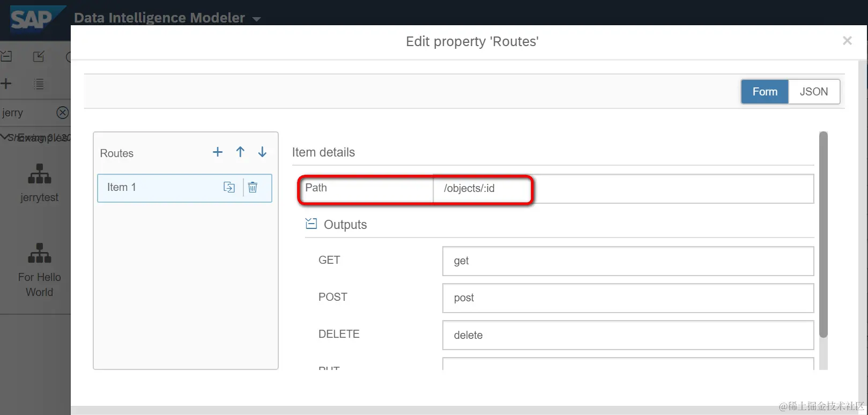Move the route item up
Viewport: 868px width, 415px height.
click(240, 152)
